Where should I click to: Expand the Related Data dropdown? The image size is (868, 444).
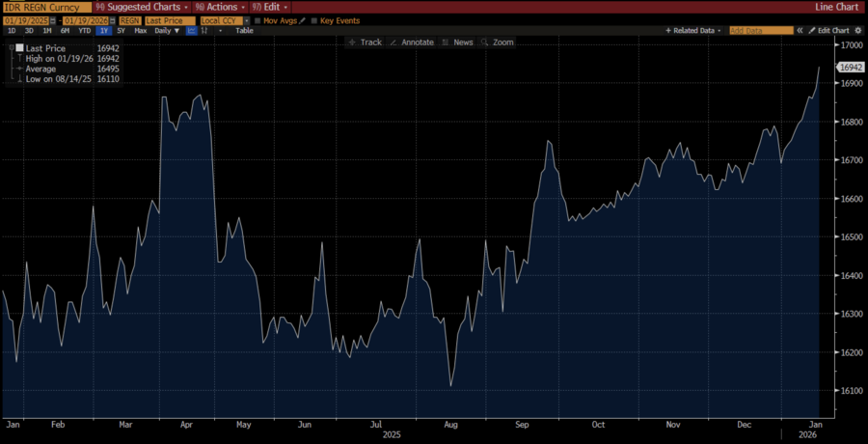click(x=692, y=31)
